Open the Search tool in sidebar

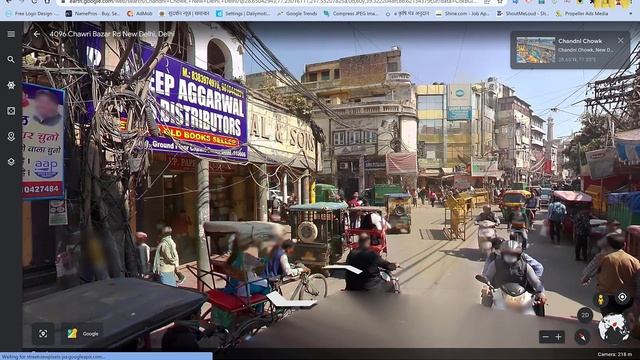click(x=11, y=60)
